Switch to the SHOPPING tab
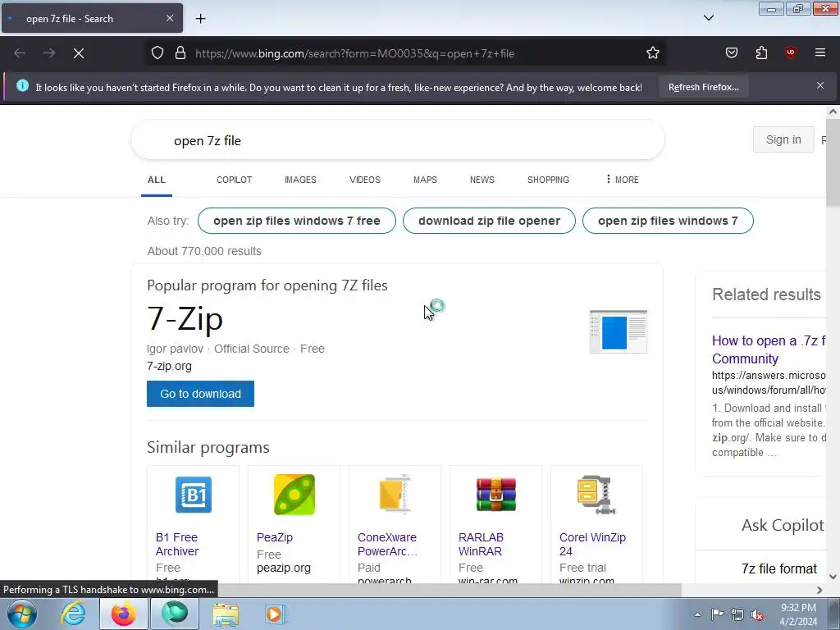This screenshot has height=630, width=840. point(548,180)
